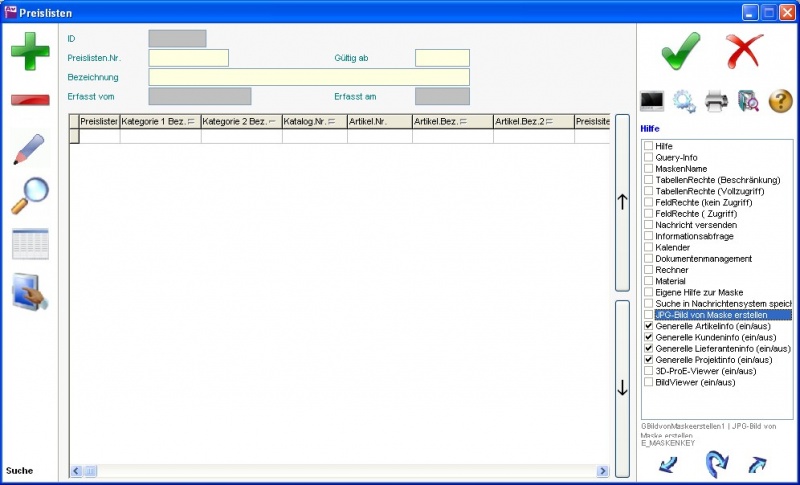Open Kategorie 1 Bez. column filter dropdown
The image size is (800, 485).
[190, 122]
